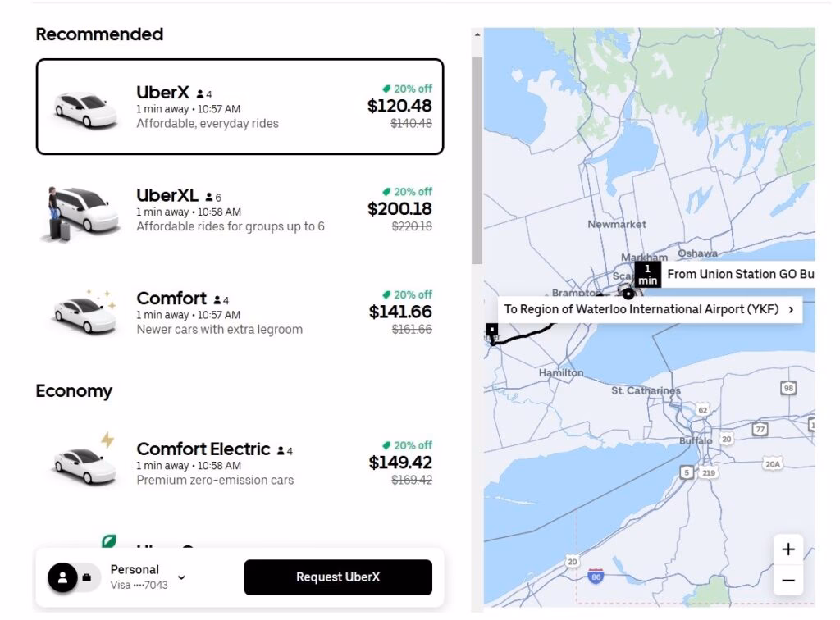The width and height of the screenshot is (840, 620).
Task: Click the Economy section heading
Action: (x=74, y=391)
